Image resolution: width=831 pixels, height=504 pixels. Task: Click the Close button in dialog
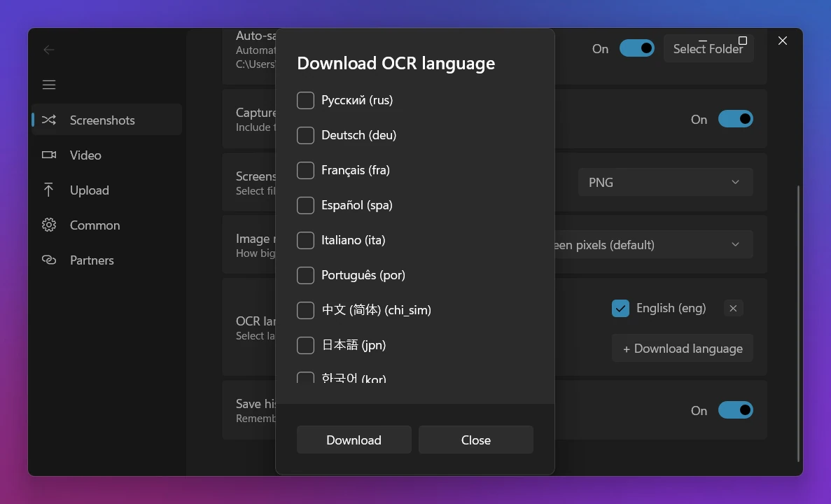[476, 440]
